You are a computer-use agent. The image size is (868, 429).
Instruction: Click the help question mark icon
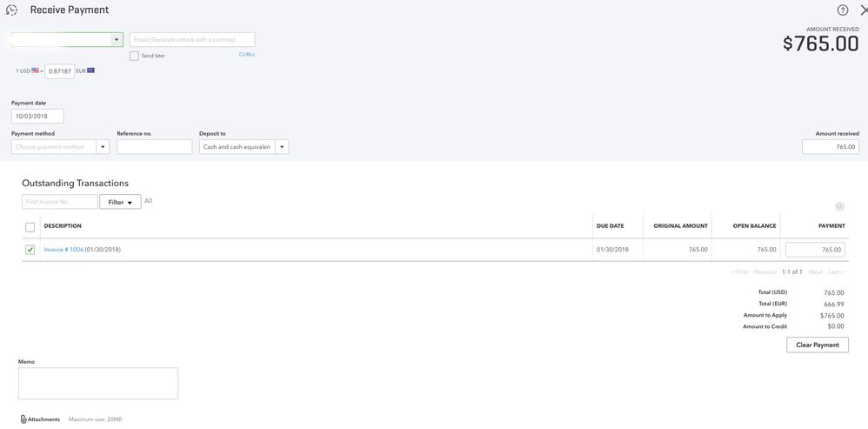pos(843,10)
